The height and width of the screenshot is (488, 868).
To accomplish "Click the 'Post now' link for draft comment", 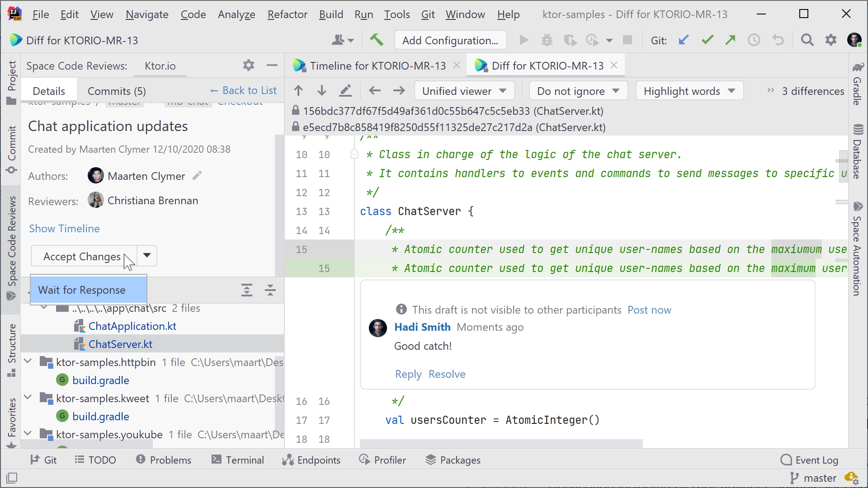I will point(650,310).
